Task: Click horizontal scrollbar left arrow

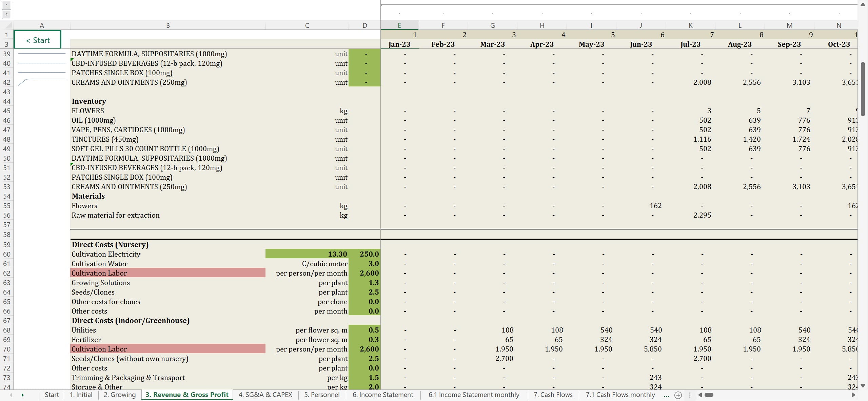Action: [x=700, y=395]
